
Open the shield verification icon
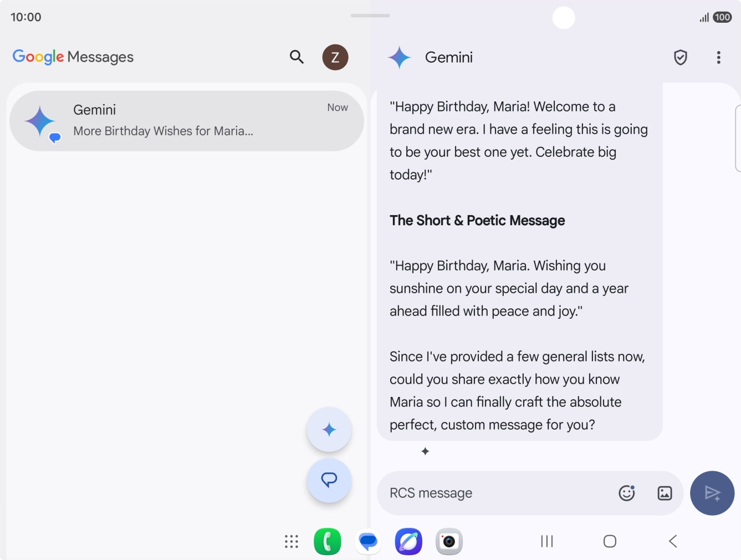(x=681, y=57)
